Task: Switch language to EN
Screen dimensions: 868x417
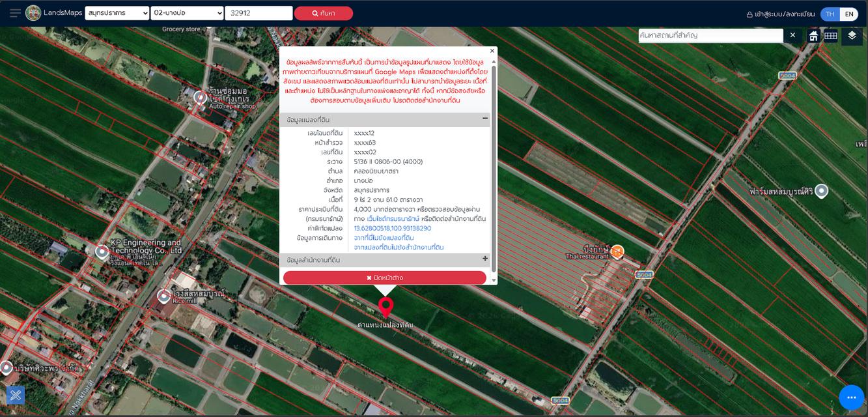Action: click(x=848, y=14)
